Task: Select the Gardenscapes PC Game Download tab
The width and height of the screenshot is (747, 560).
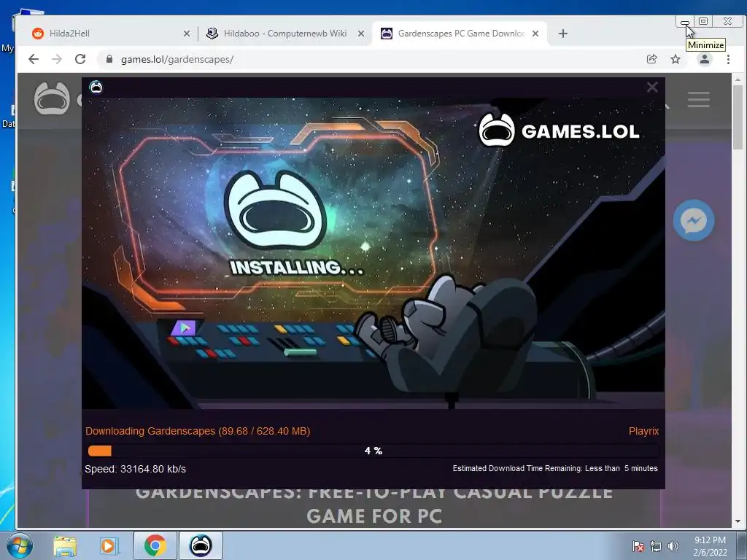Action: pyautogui.click(x=460, y=34)
